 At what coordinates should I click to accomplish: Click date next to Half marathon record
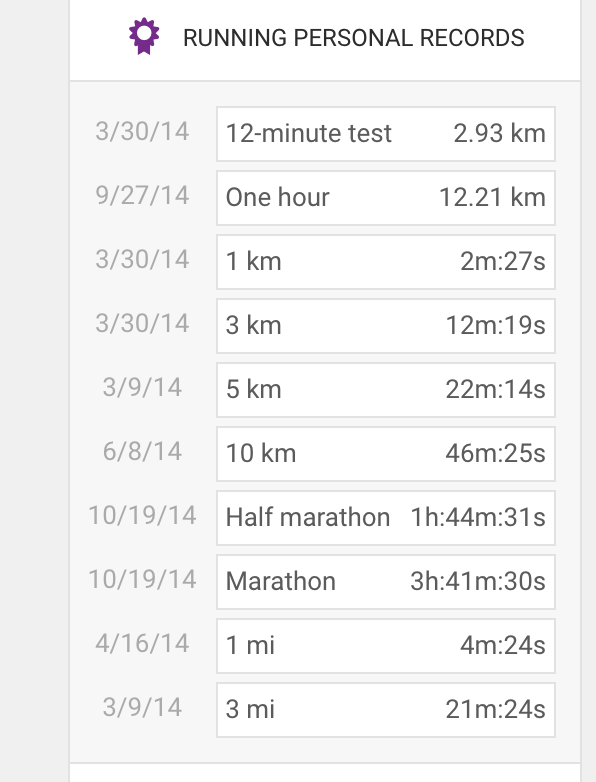pos(142,516)
